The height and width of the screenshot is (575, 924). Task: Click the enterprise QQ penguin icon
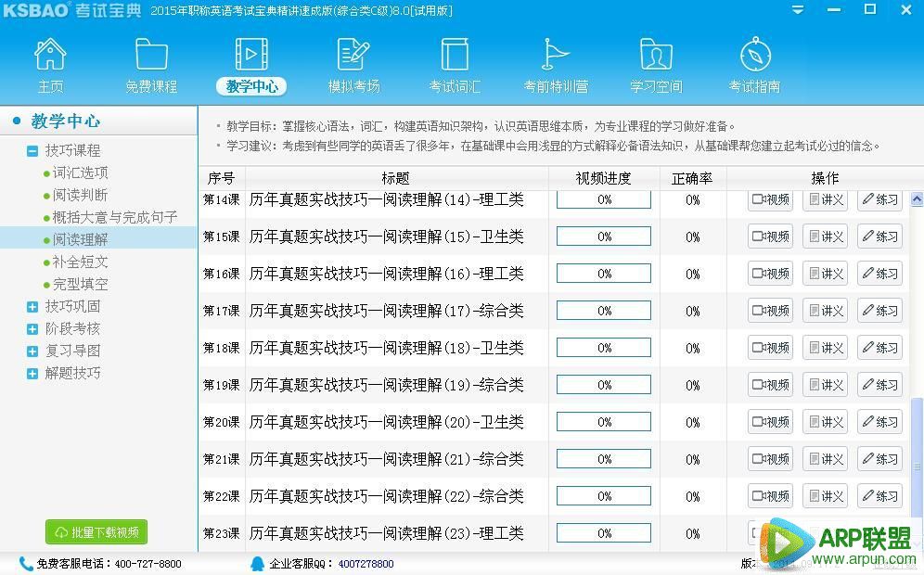point(257,564)
